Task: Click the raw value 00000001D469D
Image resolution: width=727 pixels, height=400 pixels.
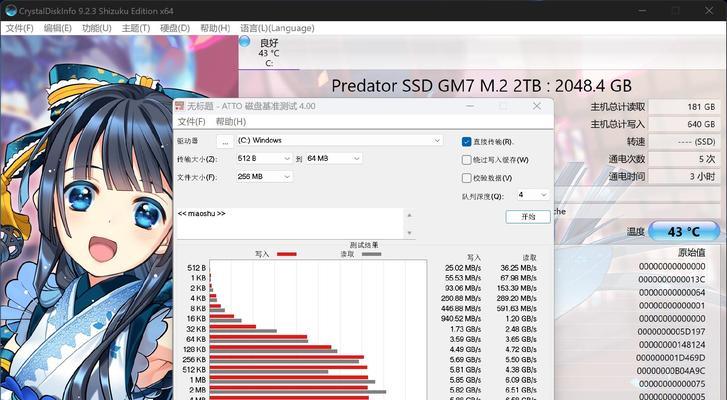Action: pos(670,358)
